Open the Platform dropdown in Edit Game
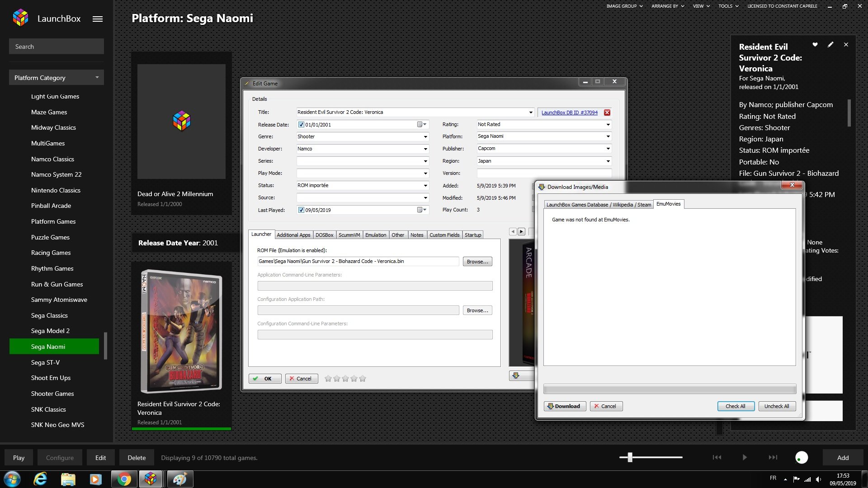 (608, 136)
